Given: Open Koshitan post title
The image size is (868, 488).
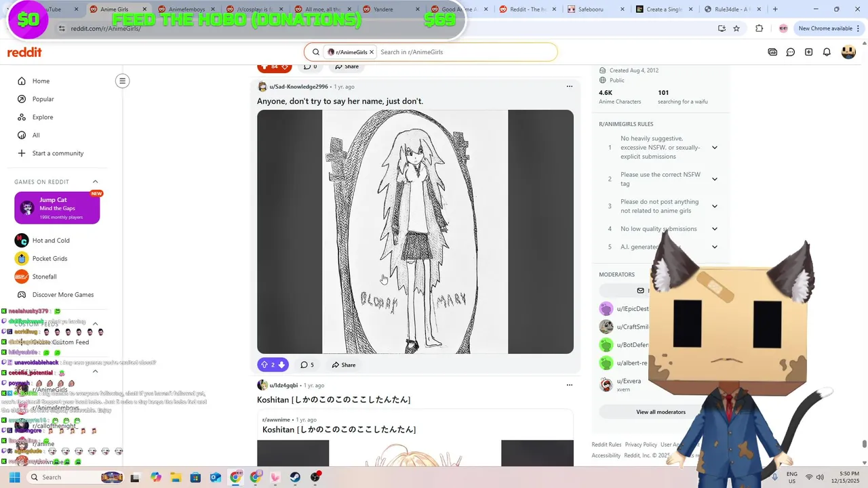Looking at the screenshot, I should pyautogui.click(x=334, y=400).
